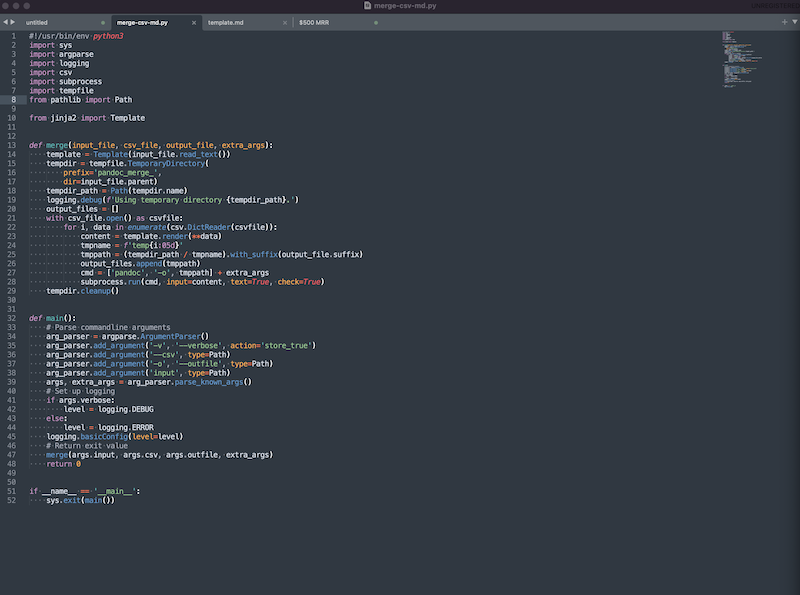
Task: Open a new tab with the plus icon
Action: point(785,21)
